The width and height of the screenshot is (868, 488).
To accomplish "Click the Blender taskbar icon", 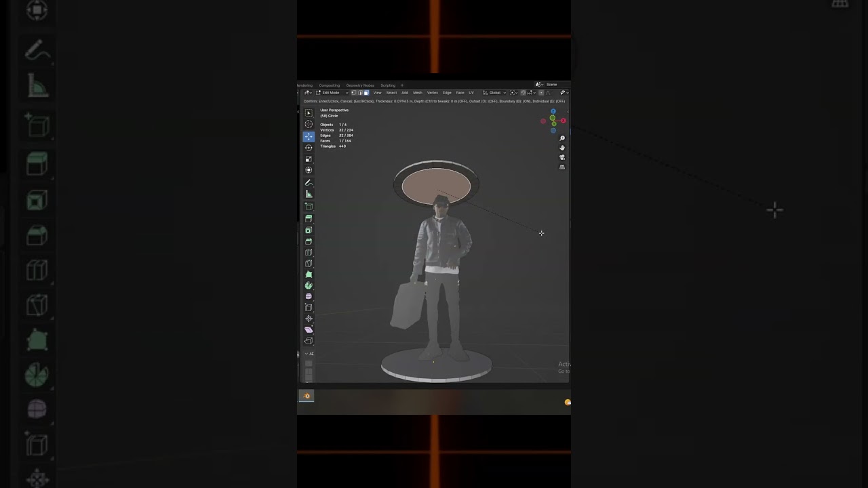I will click(307, 396).
